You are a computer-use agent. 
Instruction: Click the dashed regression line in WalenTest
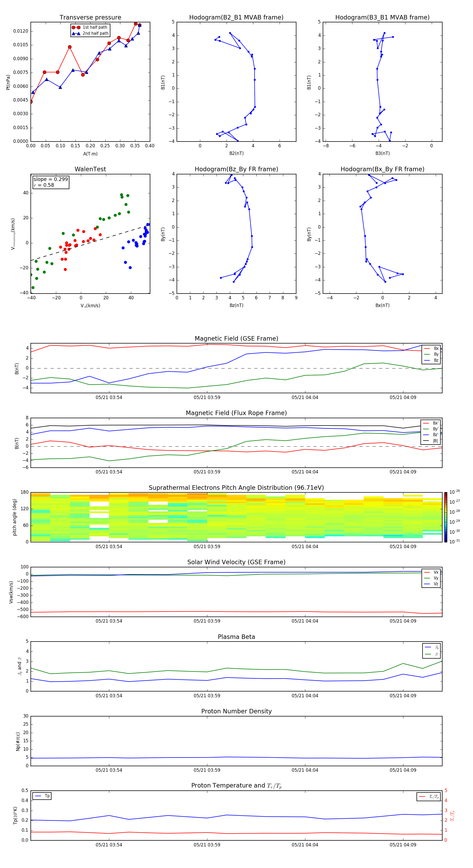pyautogui.click(x=90, y=243)
